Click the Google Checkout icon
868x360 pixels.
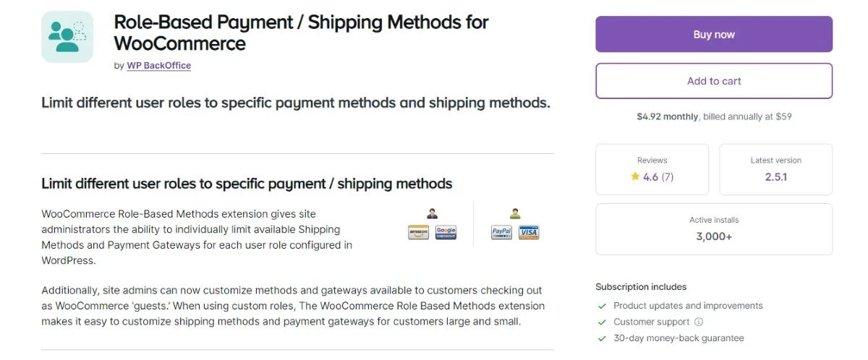click(x=446, y=232)
